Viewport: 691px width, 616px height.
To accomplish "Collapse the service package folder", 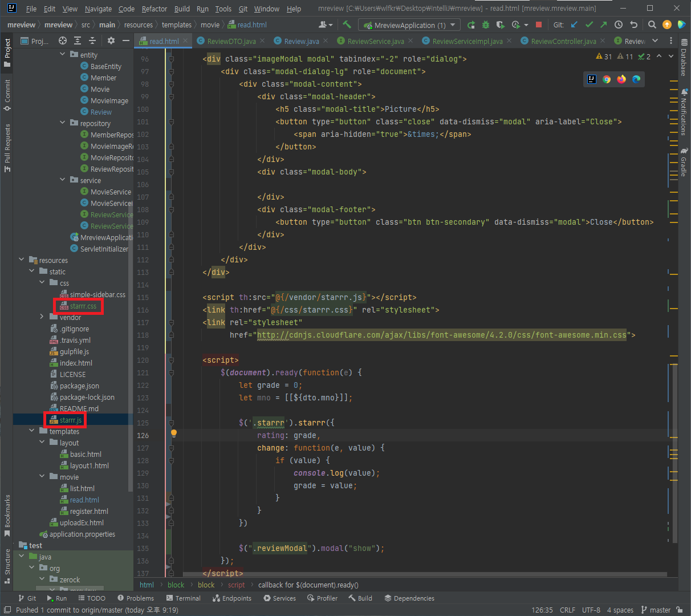I will click(x=63, y=180).
